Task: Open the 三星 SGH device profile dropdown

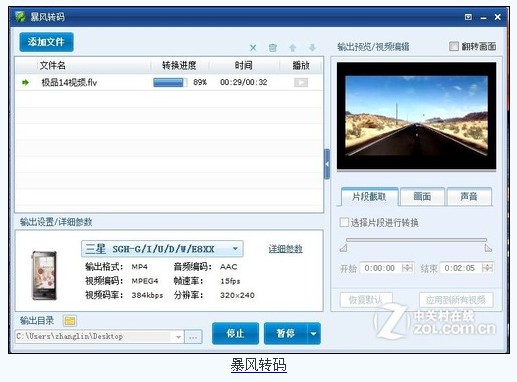Action: (x=162, y=249)
